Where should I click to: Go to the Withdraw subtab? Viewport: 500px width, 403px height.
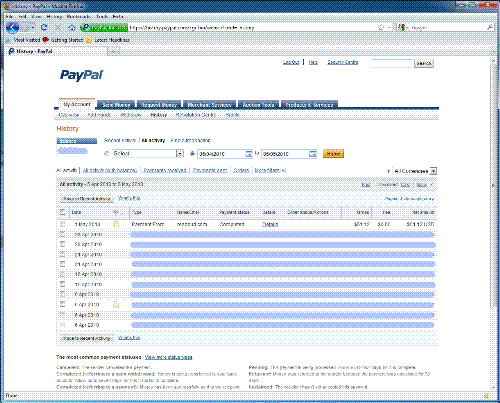131,115
